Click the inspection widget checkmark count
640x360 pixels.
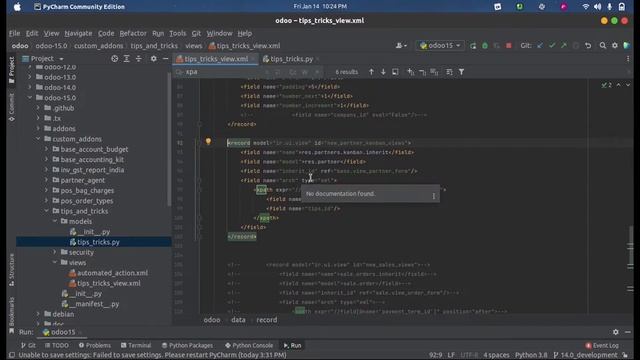(607, 85)
